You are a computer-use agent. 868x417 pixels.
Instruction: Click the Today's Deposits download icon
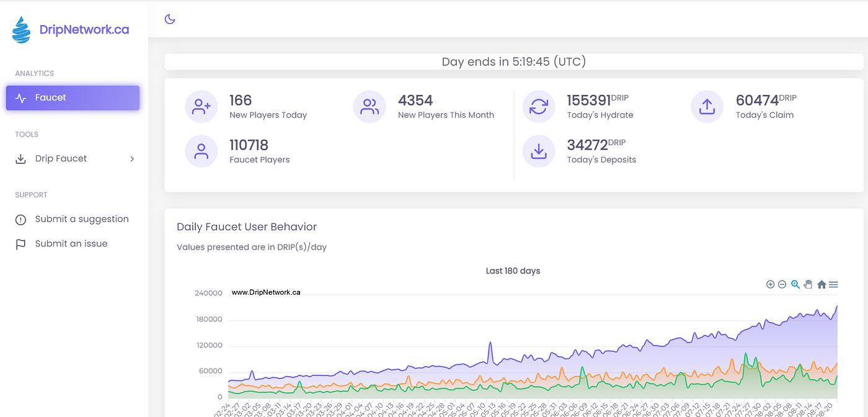click(x=539, y=151)
